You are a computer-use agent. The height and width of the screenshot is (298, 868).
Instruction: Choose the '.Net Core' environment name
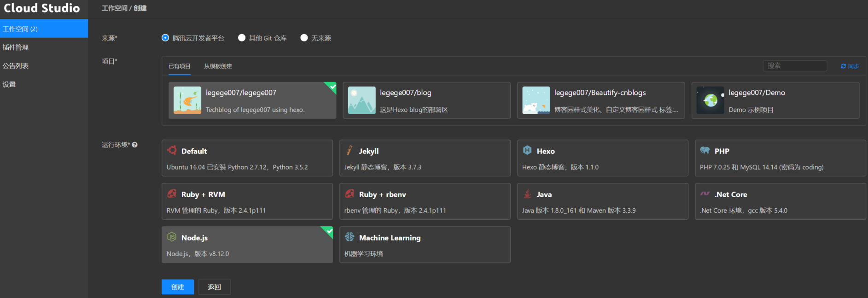[731, 194]
